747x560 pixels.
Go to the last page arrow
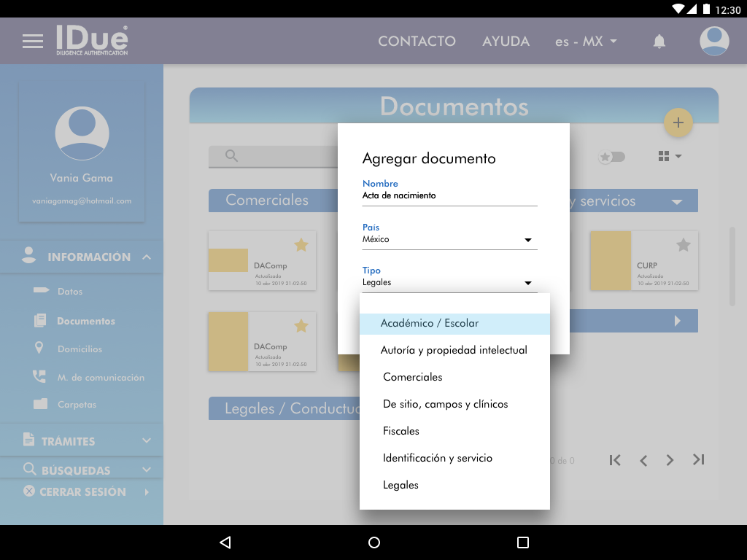(698, 460)
